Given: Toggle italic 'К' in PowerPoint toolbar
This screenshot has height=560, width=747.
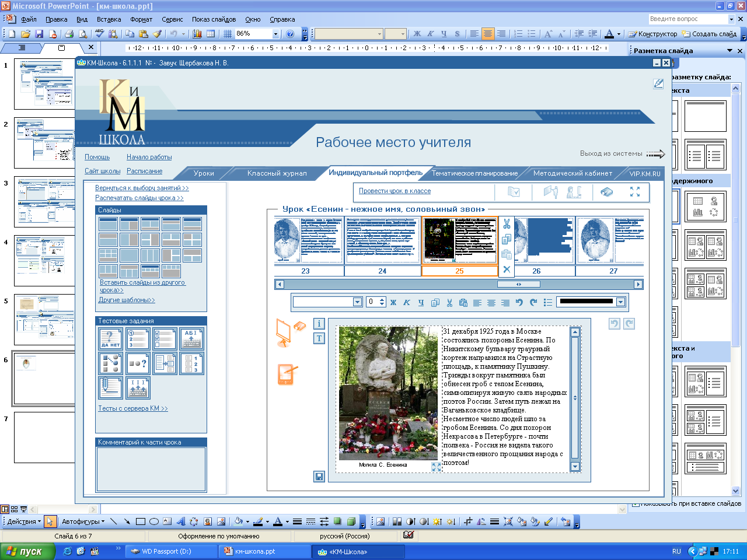Looking at the screenshot, I should pos(430,34).
